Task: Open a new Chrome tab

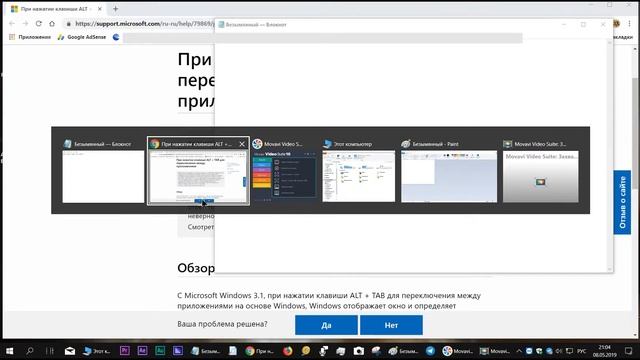Action: pos(116,9)
